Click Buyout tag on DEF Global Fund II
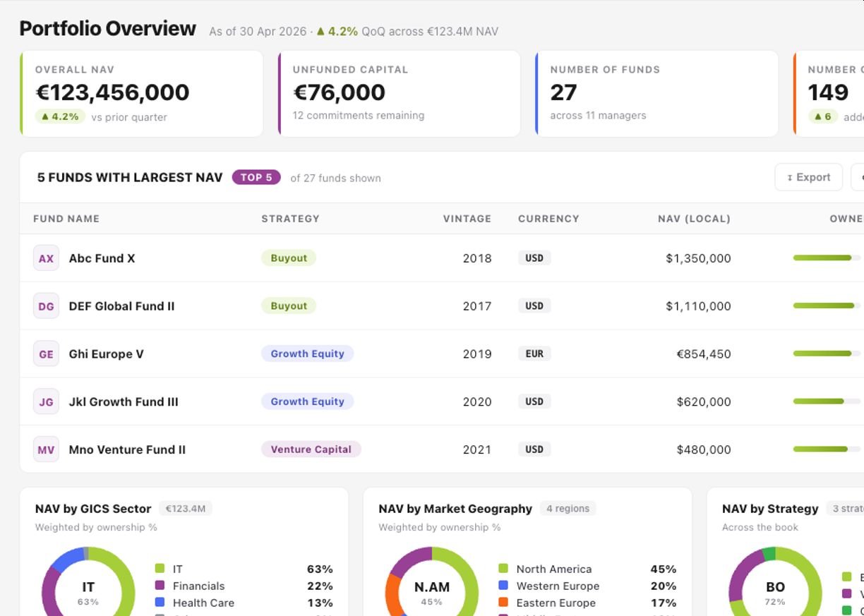This screenshot has height=616, width=864. (289, 306)
